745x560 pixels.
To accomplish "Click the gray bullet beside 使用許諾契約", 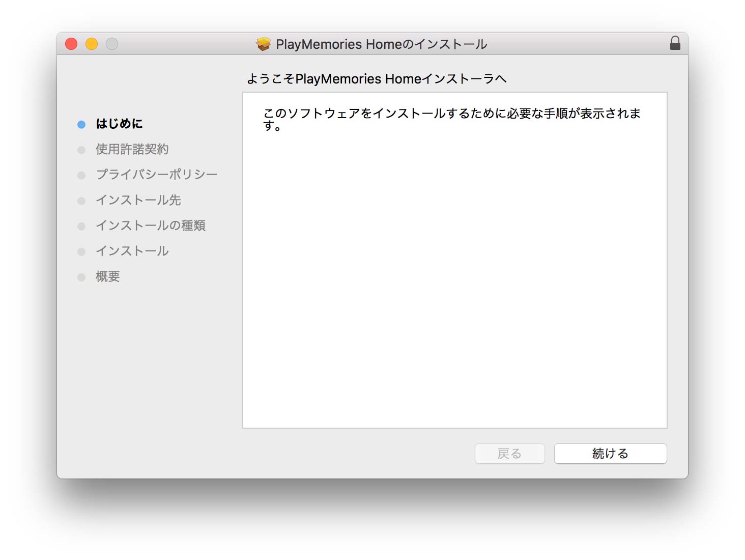I will coord(81,150).
